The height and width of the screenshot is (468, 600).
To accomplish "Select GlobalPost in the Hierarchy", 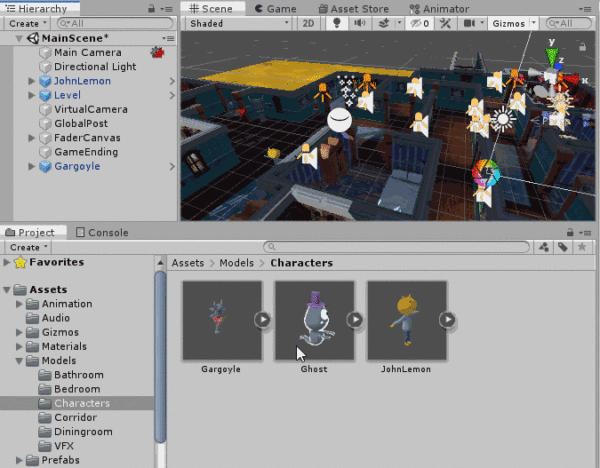I will pos(81,124).
